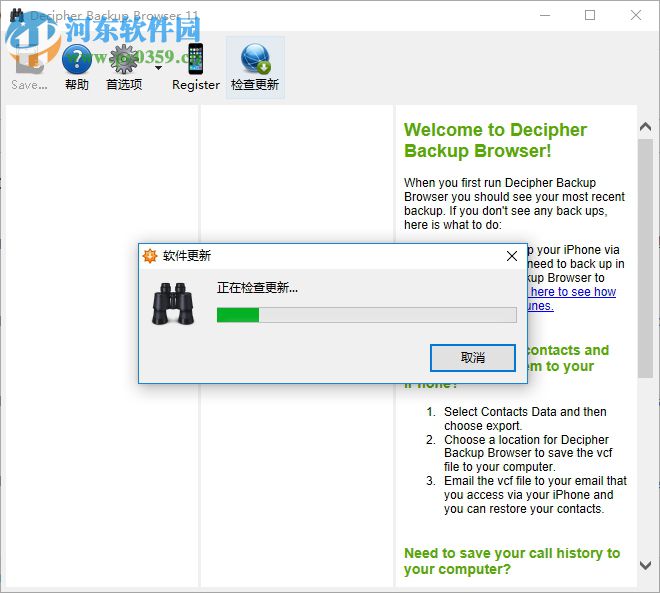
Task: Minimize the Decipher Backup Browser window
Action: [545, 16]
